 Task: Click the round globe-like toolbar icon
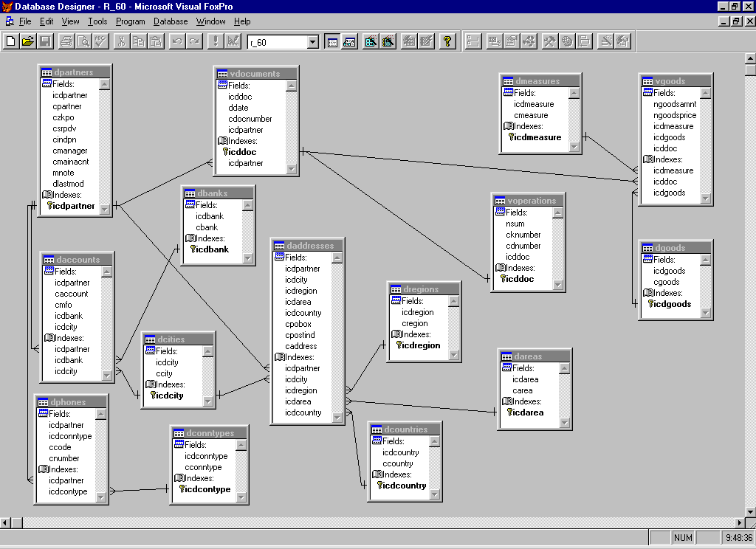[567, 41]
